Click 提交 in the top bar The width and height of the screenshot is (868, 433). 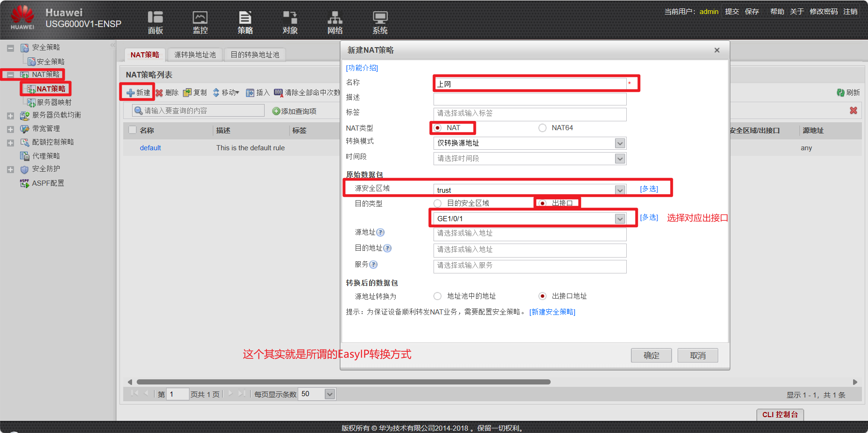click(x=732, y=12)
